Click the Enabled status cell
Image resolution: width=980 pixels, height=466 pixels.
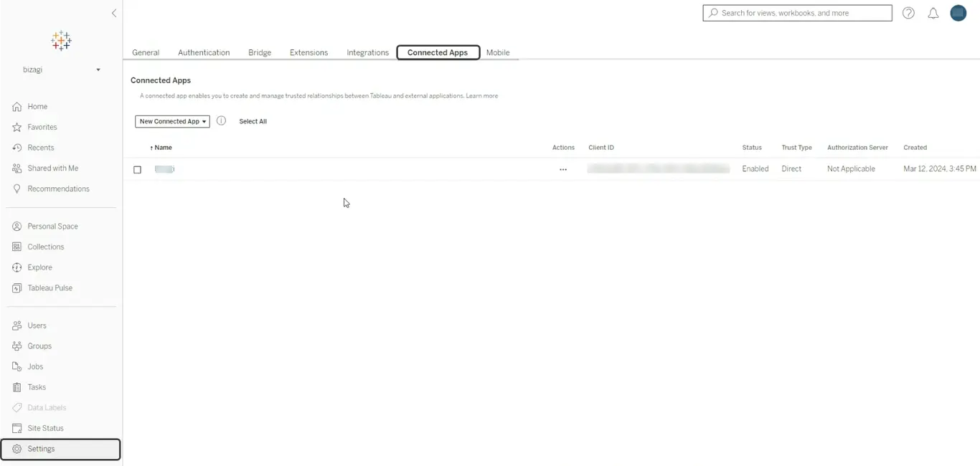click(x=755, y=169)
